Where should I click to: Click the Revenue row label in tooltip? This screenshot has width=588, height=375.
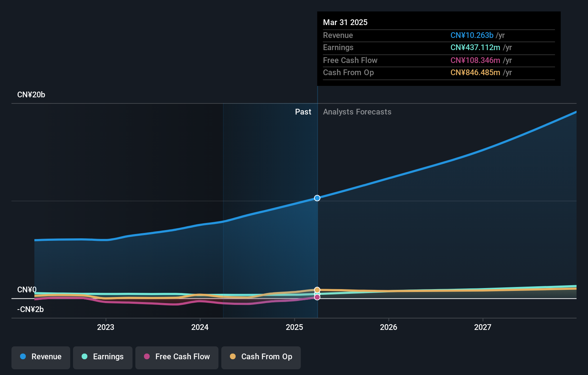click(338, 35)
